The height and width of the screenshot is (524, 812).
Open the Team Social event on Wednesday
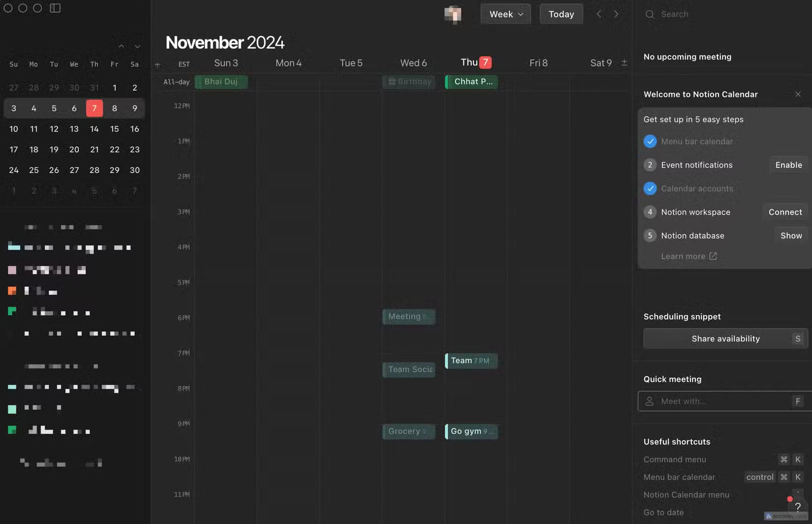coord(409,369)
